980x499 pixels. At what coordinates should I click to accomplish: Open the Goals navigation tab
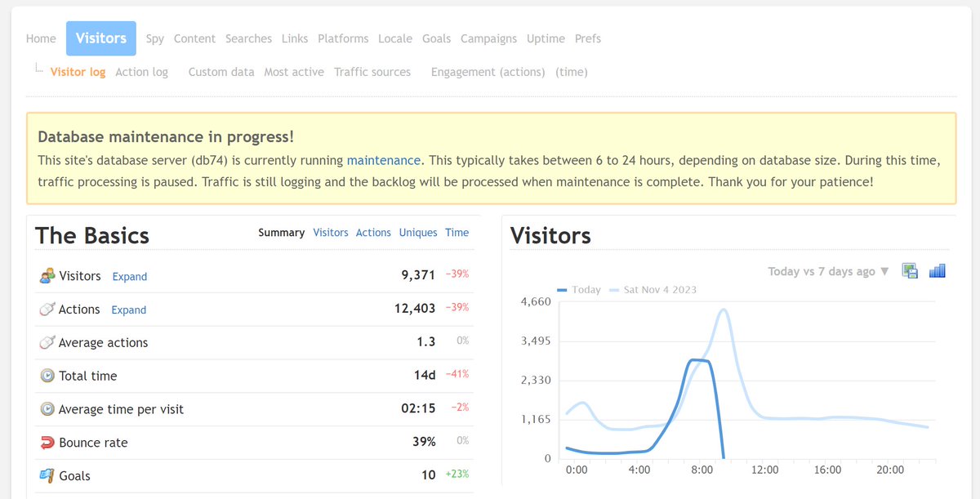click(436, 38)
